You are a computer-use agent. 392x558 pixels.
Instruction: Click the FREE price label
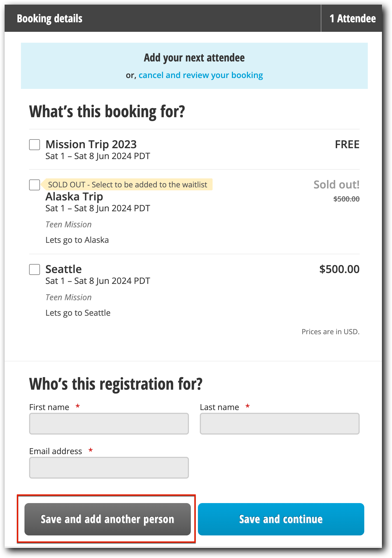347,144
